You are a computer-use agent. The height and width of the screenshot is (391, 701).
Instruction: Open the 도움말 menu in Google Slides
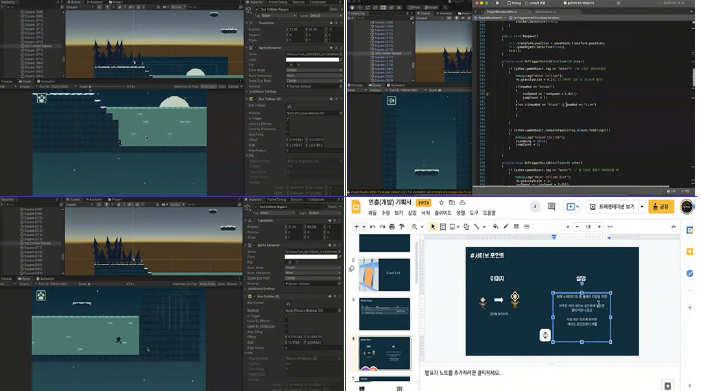coord(489,213)
